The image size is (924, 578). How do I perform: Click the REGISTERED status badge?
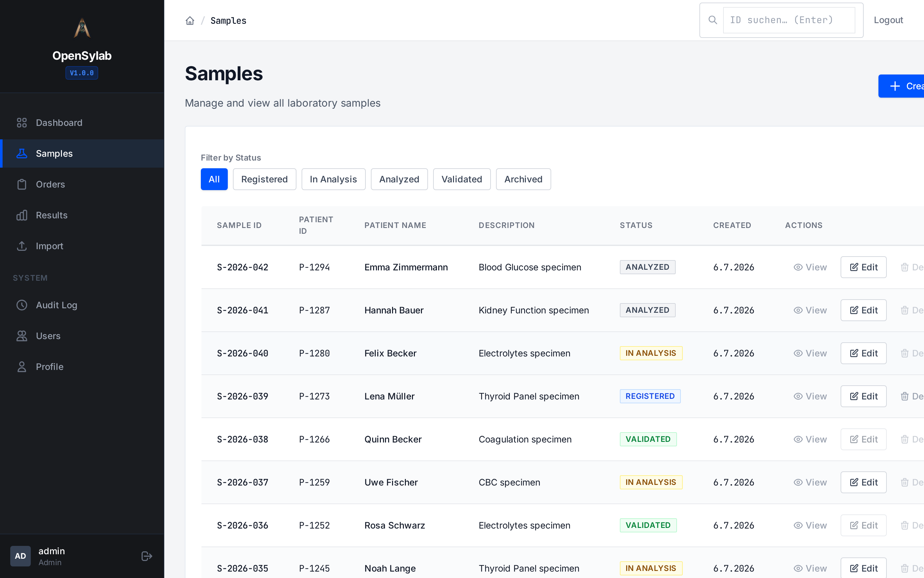650,396
